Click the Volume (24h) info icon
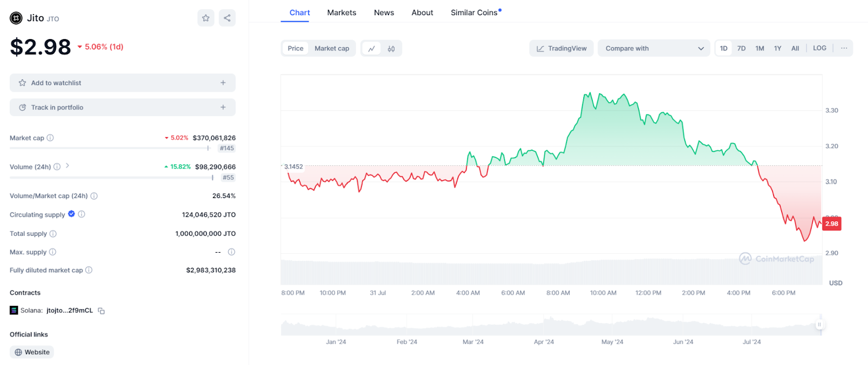Screen dimensions: 868x365 57,167
